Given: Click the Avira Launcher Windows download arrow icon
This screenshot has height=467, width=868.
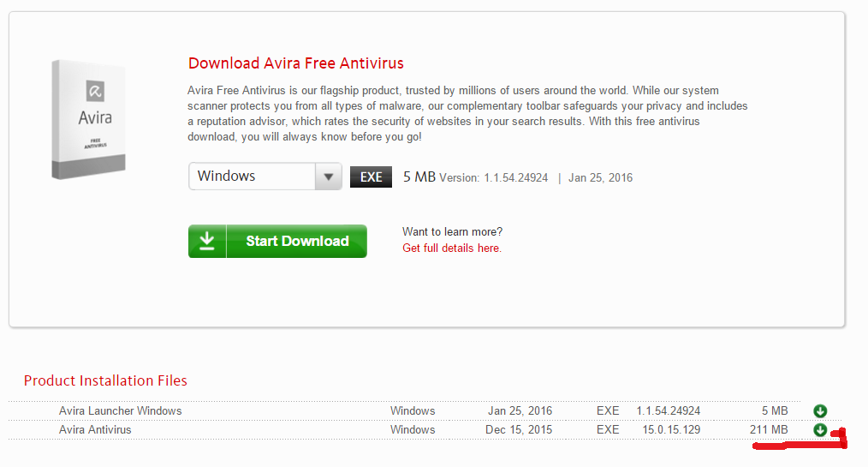Looking at the screenshot, I should pos(820,411).
